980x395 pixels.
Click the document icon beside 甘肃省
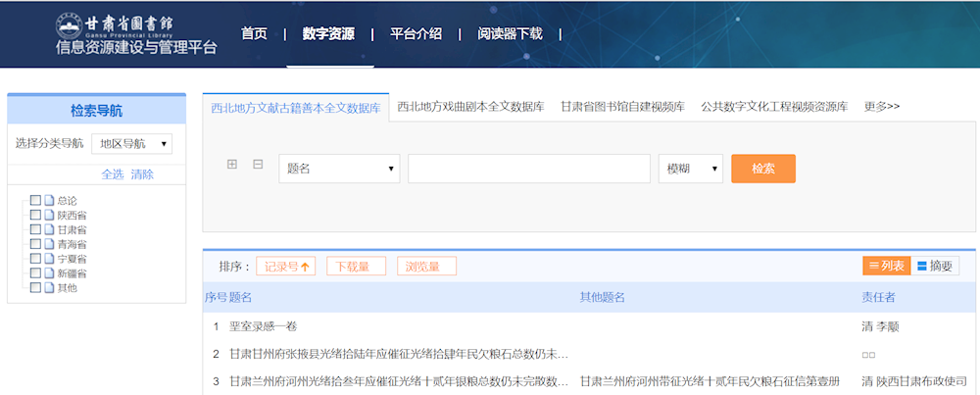point(49,229)
